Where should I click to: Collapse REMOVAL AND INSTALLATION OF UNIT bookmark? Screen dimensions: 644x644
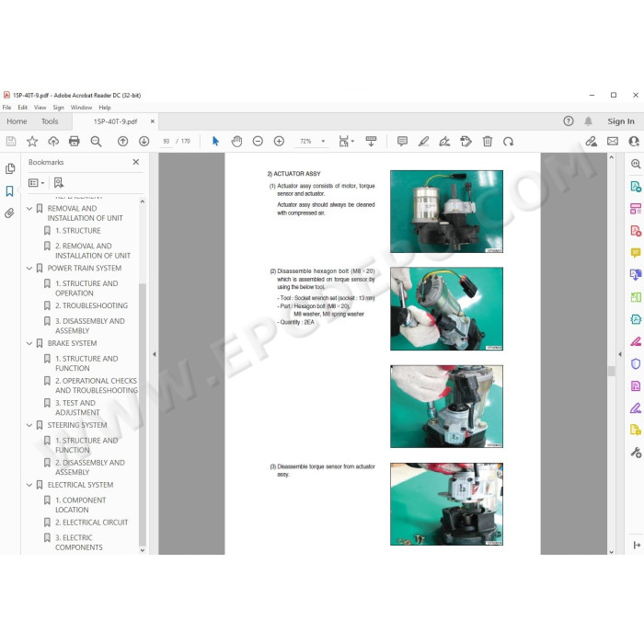pos(29,209)
